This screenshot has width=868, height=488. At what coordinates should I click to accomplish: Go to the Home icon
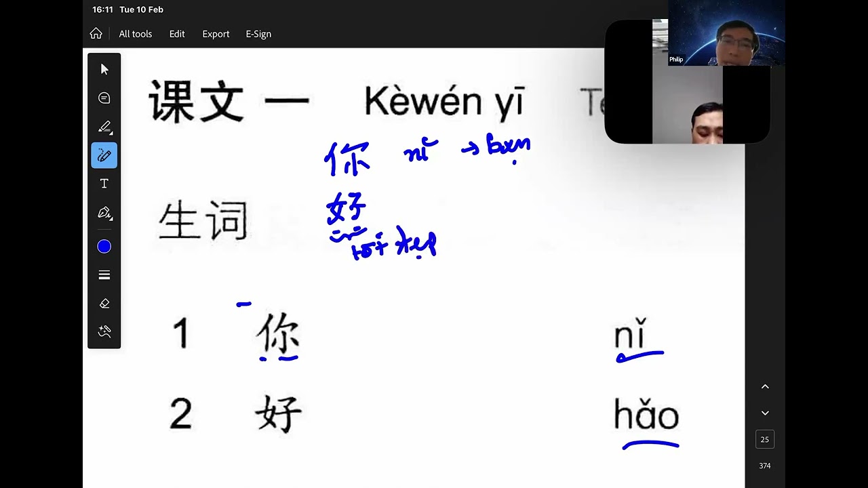pos(96,34)
